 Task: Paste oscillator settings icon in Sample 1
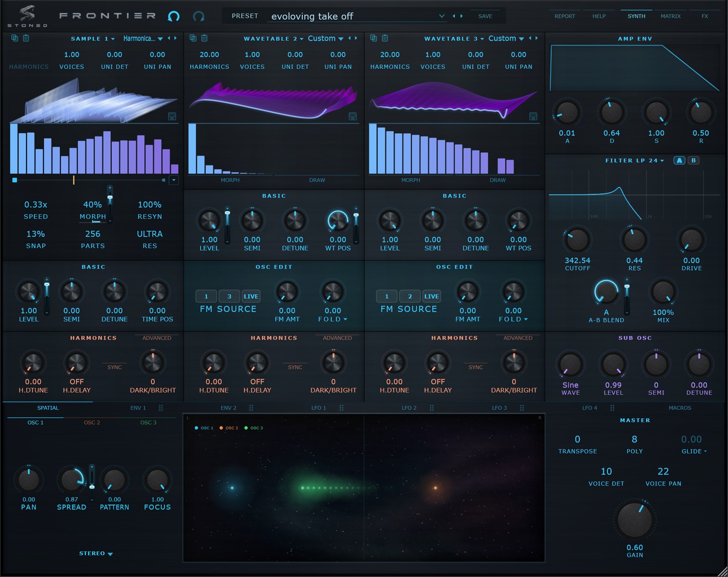coord(26,38)
